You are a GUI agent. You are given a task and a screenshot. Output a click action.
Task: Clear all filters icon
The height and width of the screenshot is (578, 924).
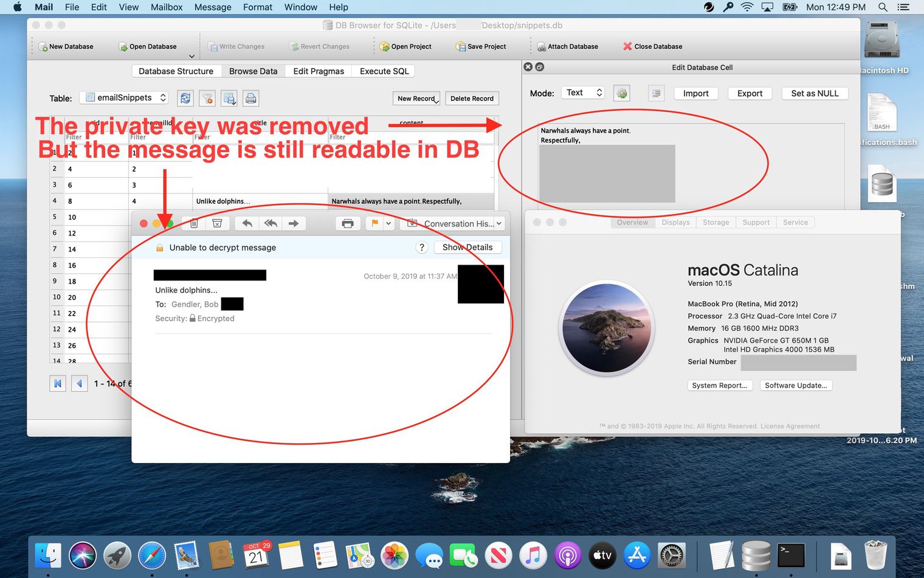207,98
